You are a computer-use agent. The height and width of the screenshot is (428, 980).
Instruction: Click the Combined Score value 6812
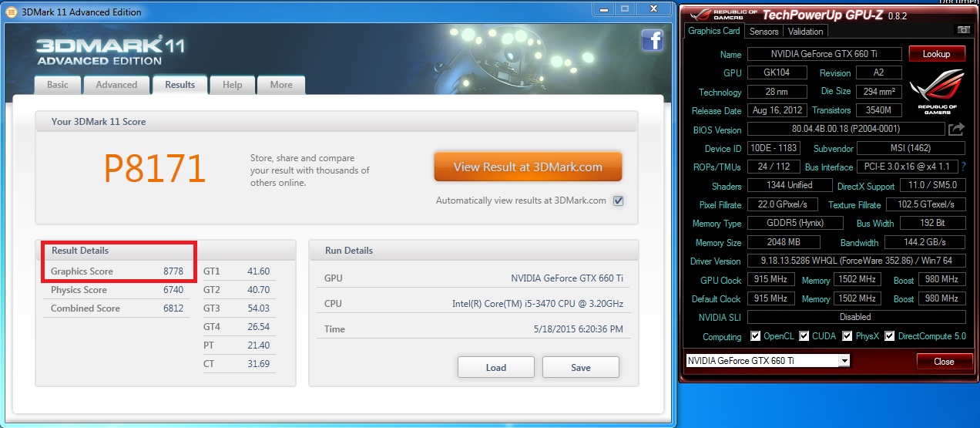[173, 308]
